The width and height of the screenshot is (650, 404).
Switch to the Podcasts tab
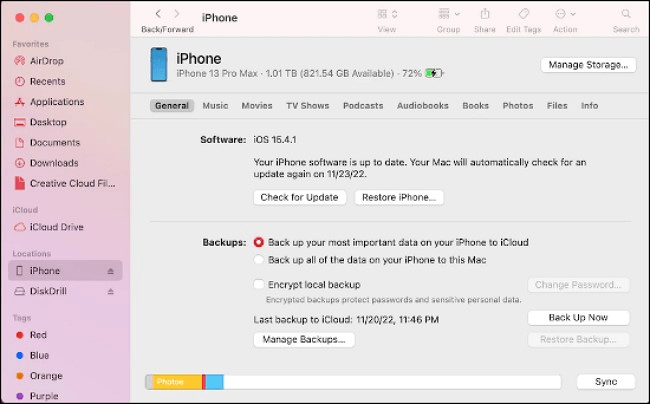(363, 106)
